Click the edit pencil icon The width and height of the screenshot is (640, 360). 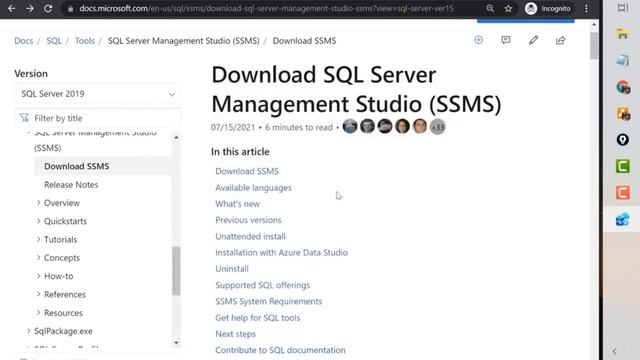(x=533, y=40)
